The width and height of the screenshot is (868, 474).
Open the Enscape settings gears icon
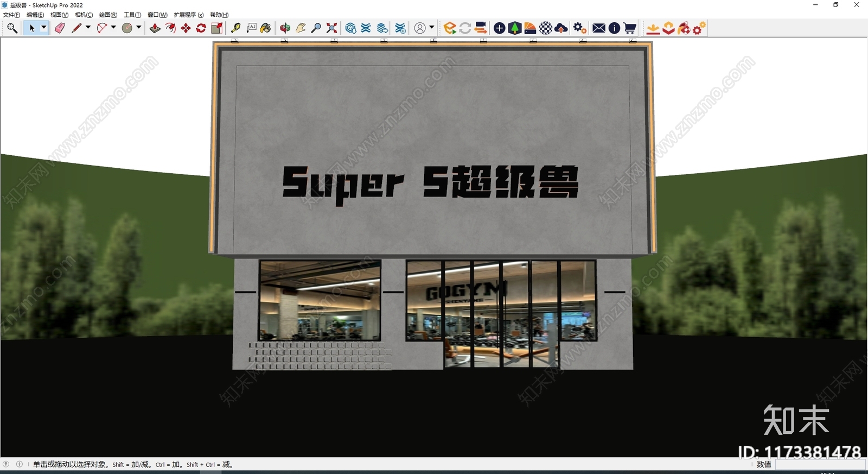580,28
